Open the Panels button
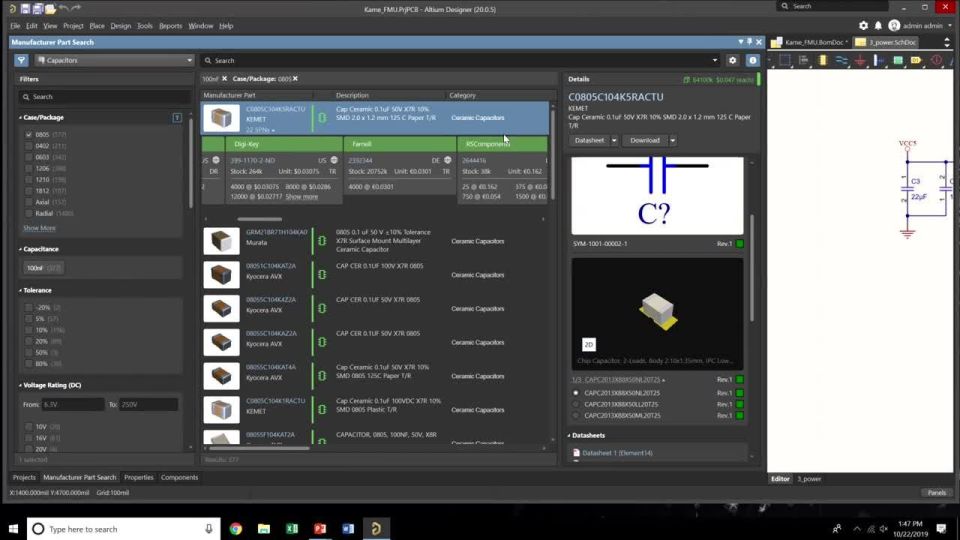Viewport: 960px width, 540px height. 936,493
